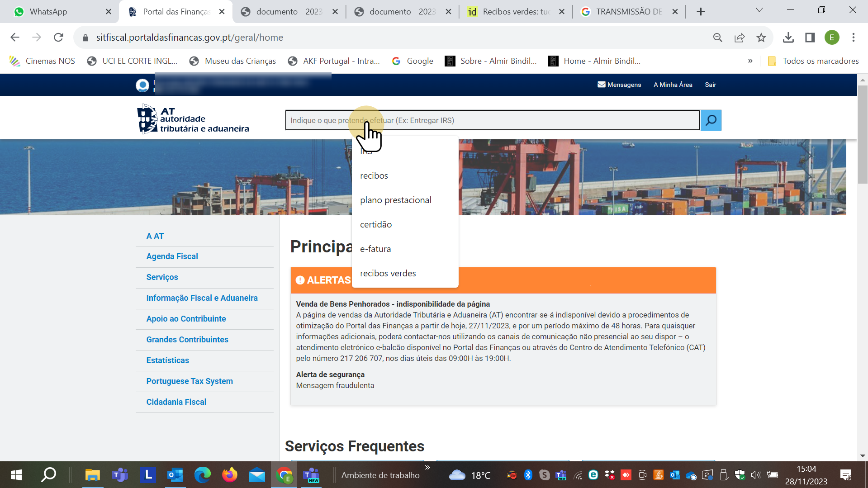Click the browser reload icon

tap(58, 38)
